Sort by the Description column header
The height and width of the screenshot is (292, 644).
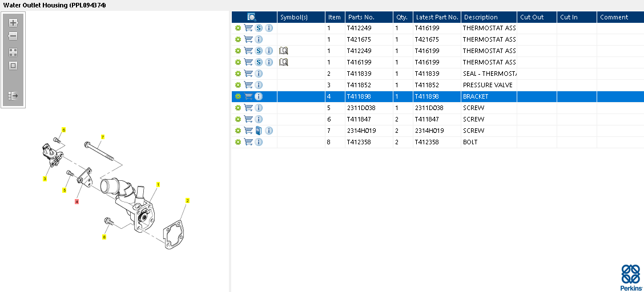489,17
